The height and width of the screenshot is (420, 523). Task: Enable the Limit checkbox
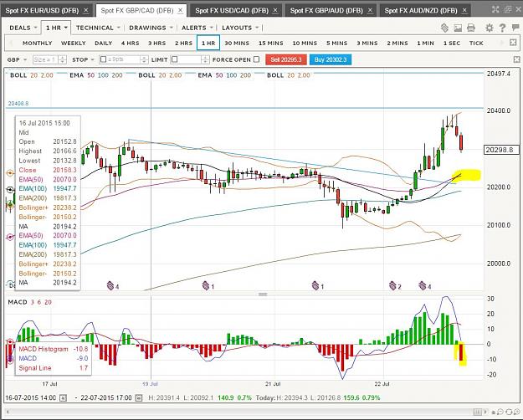174,59
